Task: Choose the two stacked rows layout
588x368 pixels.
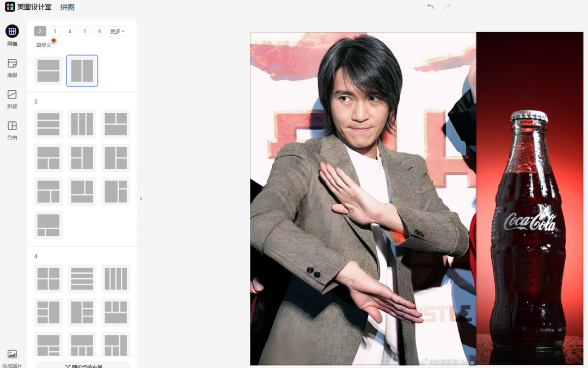Action: coord(48,71)
